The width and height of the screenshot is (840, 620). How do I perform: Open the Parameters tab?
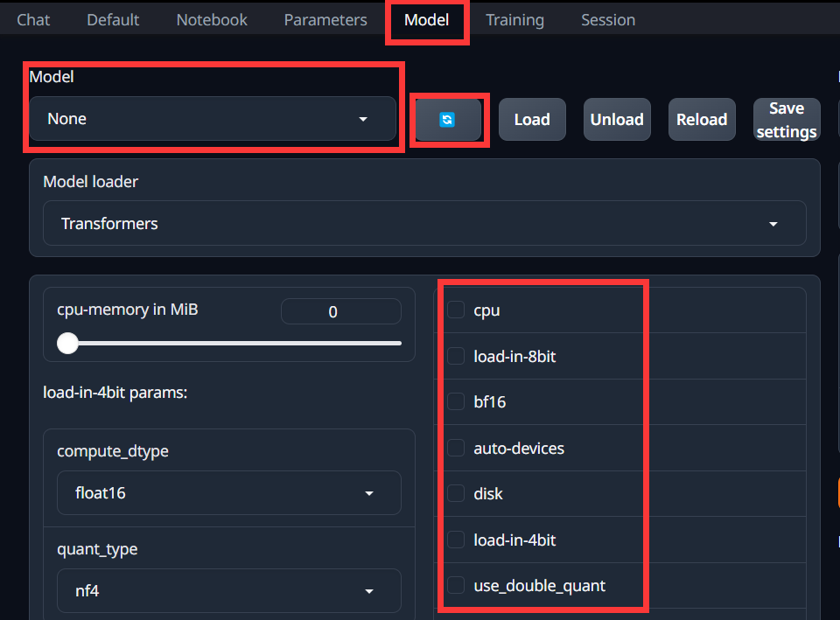(x=325, y=19)
